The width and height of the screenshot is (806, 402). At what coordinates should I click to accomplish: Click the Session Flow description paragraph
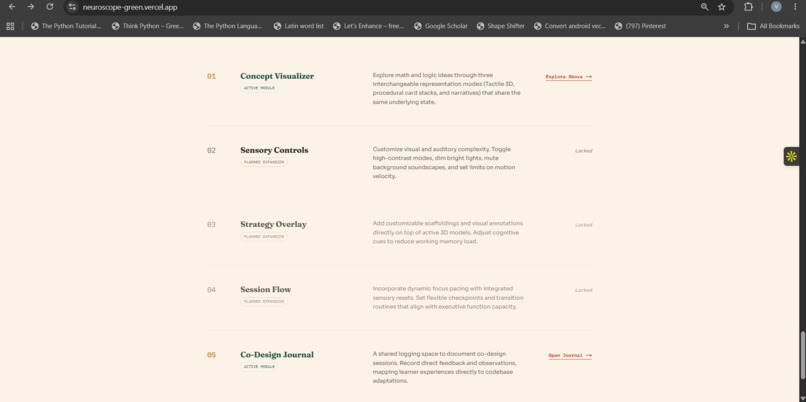click(x=448, y=298)
